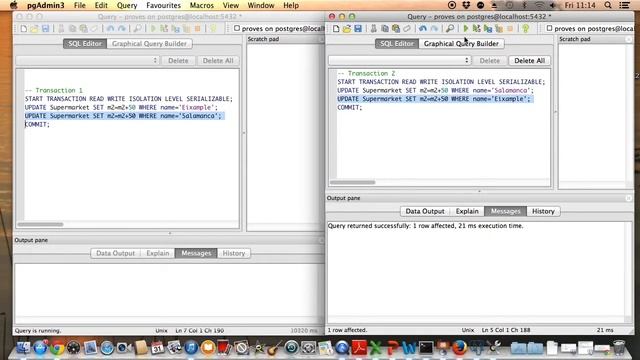Viewport: 640px width, 360px height.
Task: Click Redo icon in right Query window toolbar
Action: pos(434,29)
